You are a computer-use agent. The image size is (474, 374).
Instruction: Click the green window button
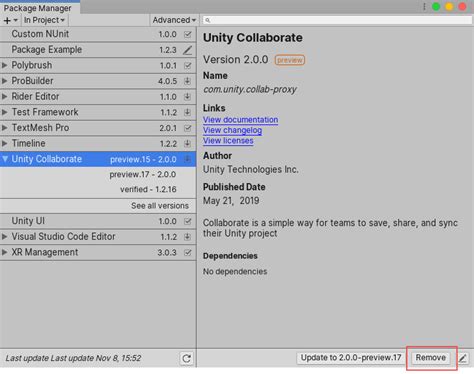click(436, 7)
